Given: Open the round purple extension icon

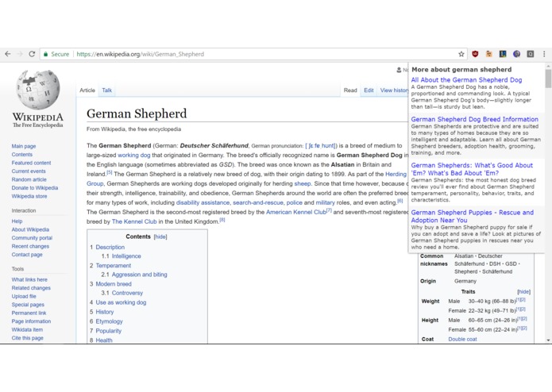Looking at the screenshot, I should [516, 54].
